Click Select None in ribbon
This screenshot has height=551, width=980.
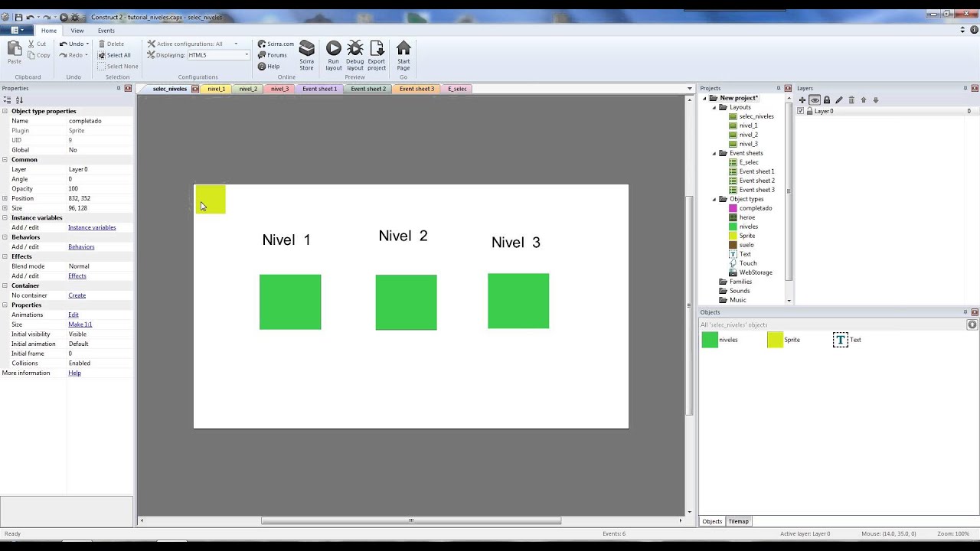(x=118, y=66)
